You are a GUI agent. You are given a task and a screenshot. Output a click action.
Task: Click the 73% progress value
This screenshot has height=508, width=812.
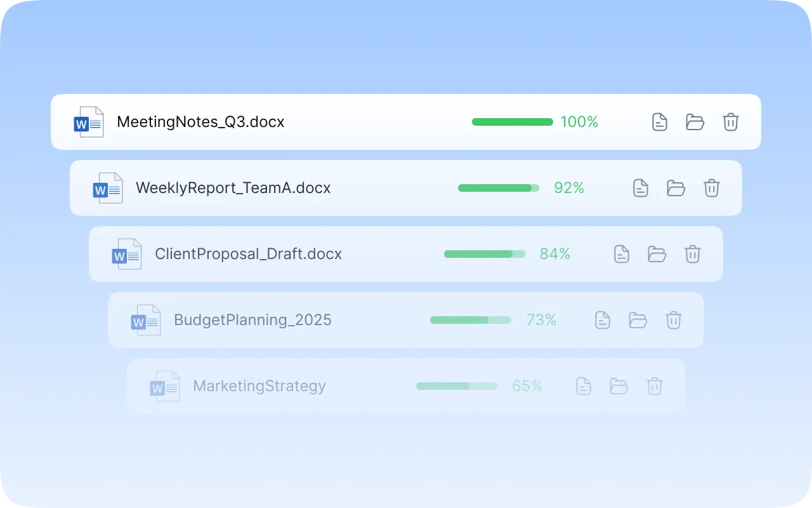541,320
